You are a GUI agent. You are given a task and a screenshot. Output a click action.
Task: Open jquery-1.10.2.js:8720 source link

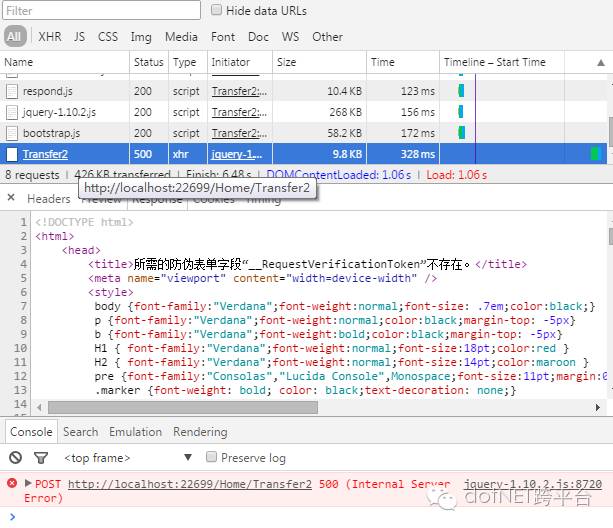533,484
